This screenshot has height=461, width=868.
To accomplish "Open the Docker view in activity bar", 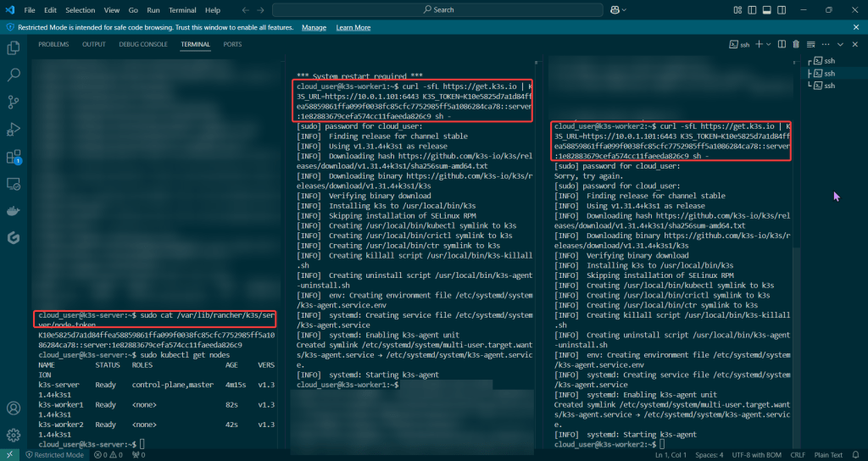I will pyautogui.click(x=14, y=211).
